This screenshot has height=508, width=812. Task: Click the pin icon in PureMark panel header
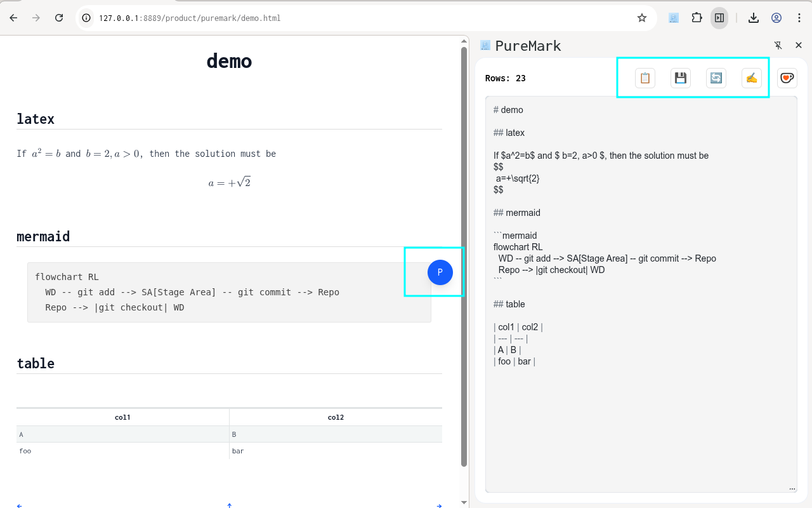coord(778,45)
